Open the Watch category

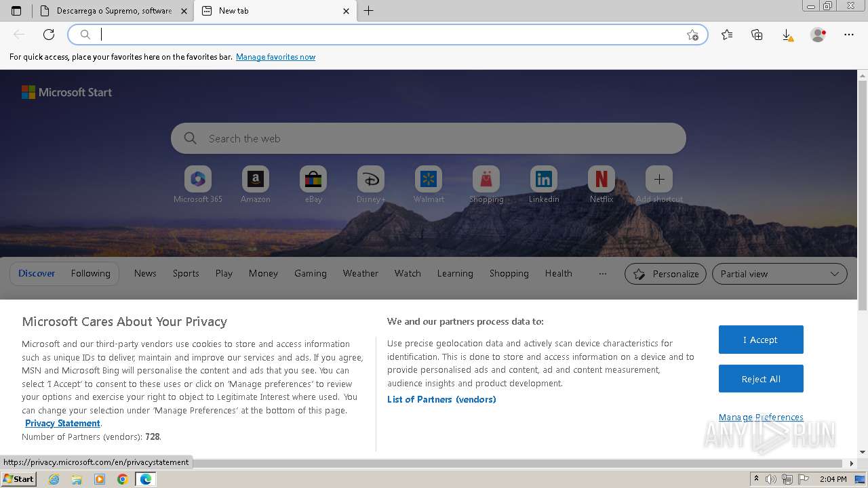click(408, 274)
